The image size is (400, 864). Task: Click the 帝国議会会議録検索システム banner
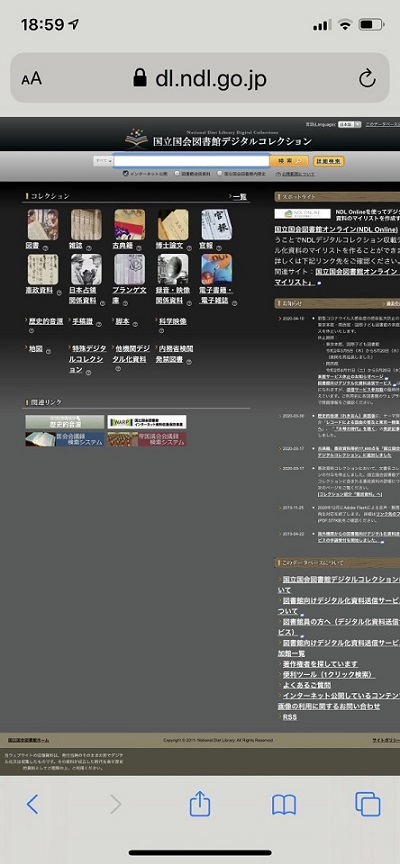[147, 439]
